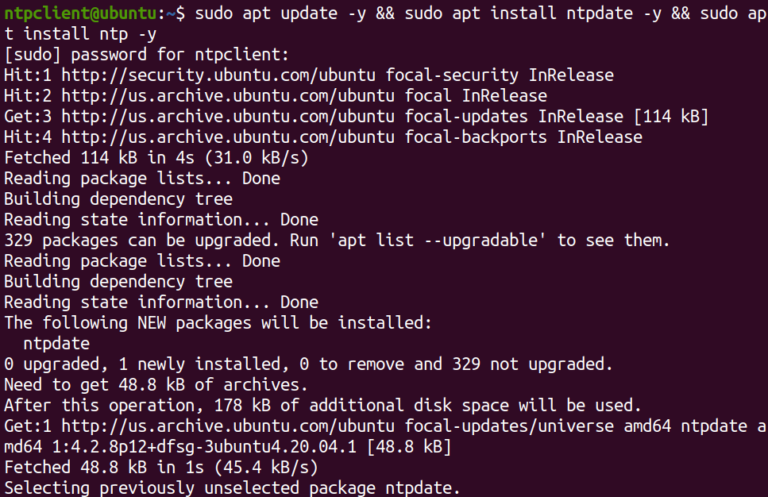Click the security.ubuntu.com URL on the Hit:1 line
The width and height of the screenshot is (768, 497).
218,75
